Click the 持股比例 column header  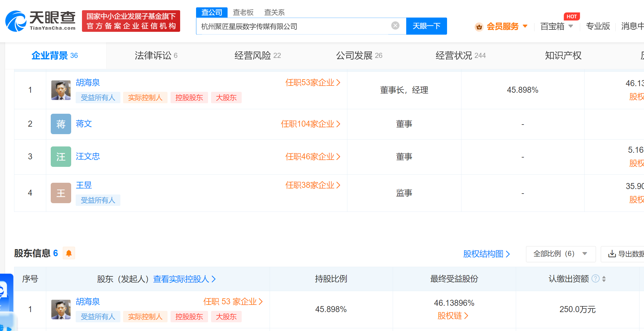click(331, 279)
